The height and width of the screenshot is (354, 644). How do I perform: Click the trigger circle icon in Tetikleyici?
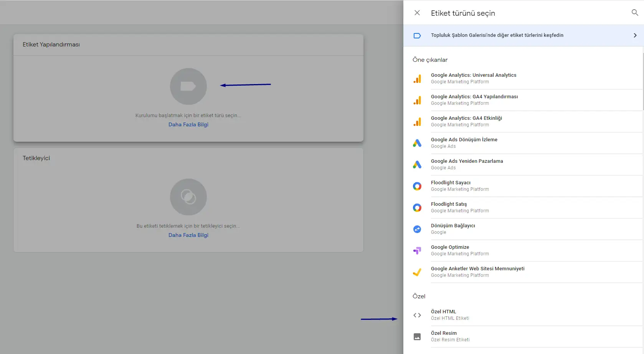tap(188, 197)
